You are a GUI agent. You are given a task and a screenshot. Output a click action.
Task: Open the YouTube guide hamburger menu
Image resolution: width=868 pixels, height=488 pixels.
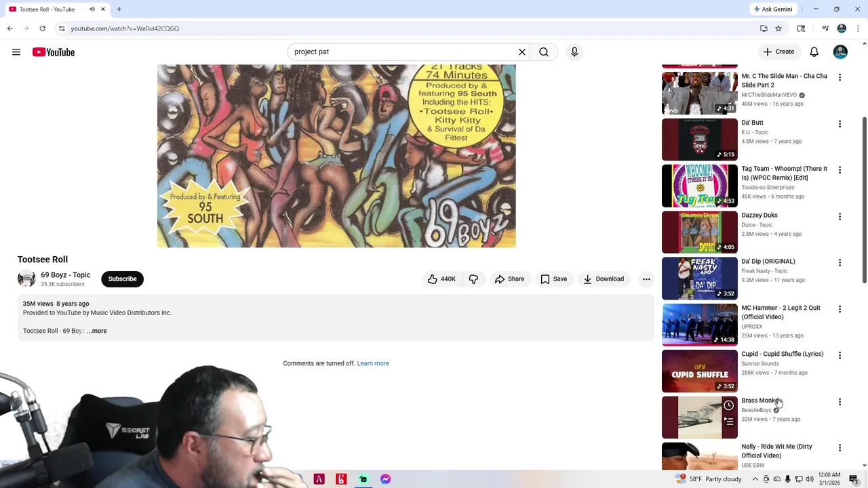pyautogui.click(x=16, y=52)
